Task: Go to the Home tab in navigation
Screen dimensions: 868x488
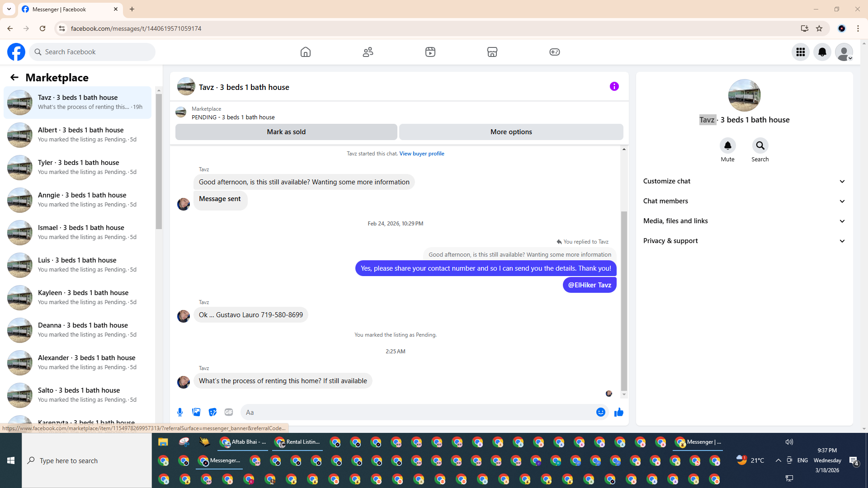Action: (306, 52)
